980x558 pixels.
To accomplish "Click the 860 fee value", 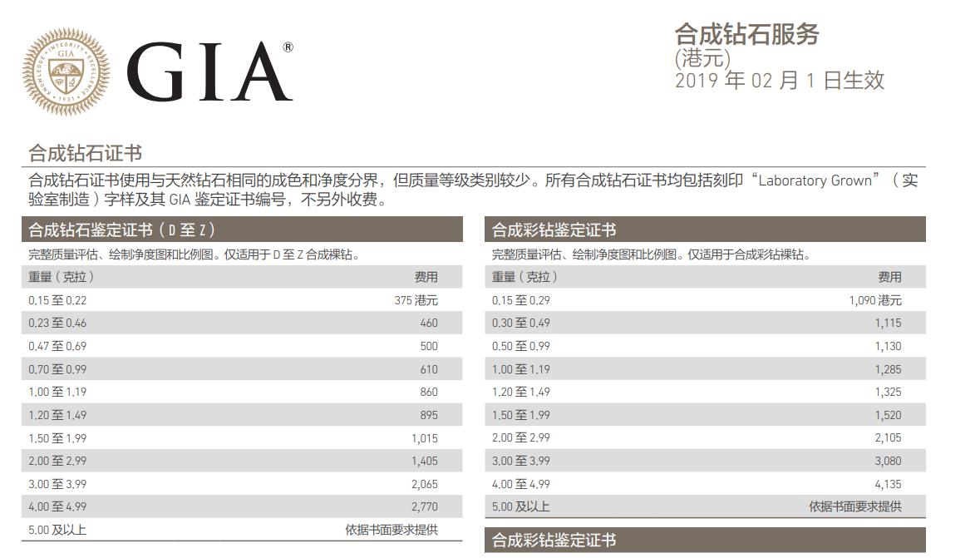I will coord(429,392).
